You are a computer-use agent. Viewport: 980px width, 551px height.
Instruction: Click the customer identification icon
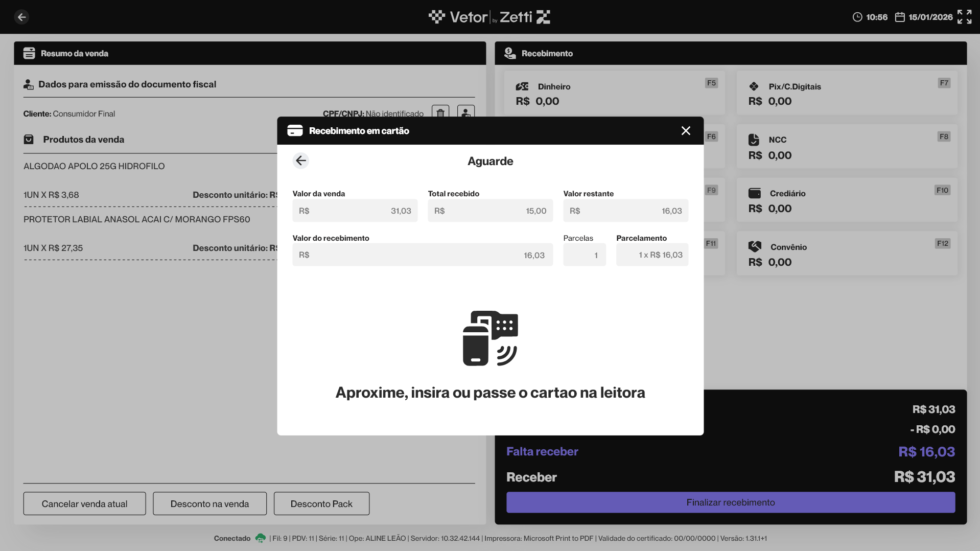(465, 111)
